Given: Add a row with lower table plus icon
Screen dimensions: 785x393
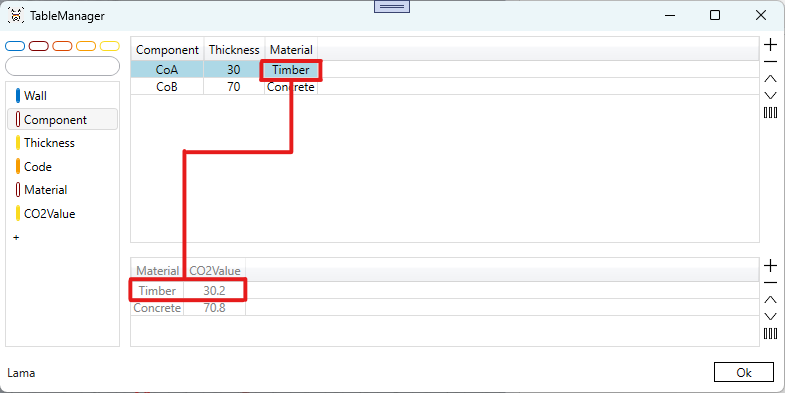Looking at the screenshot, I should [770, 266].
